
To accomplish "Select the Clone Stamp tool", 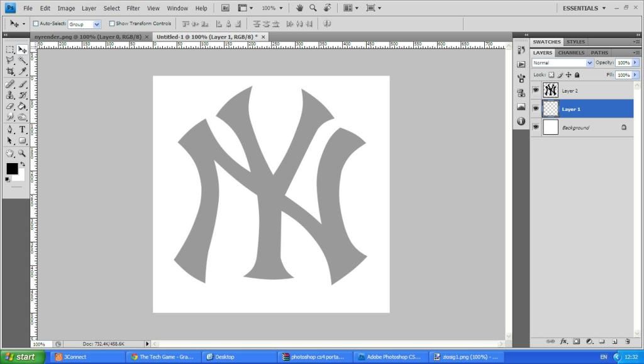I will pos(10,95).
